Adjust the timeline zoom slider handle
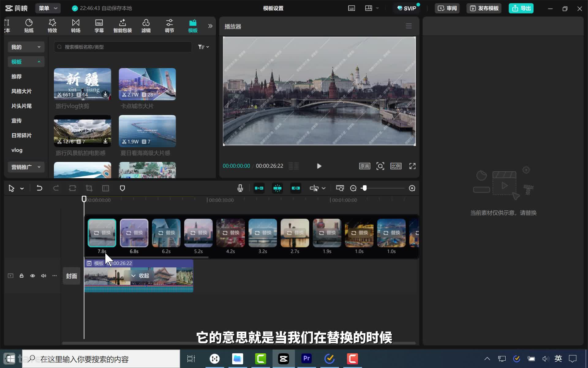The width and height of the screenshot is (588, 368). click(364, 188)
